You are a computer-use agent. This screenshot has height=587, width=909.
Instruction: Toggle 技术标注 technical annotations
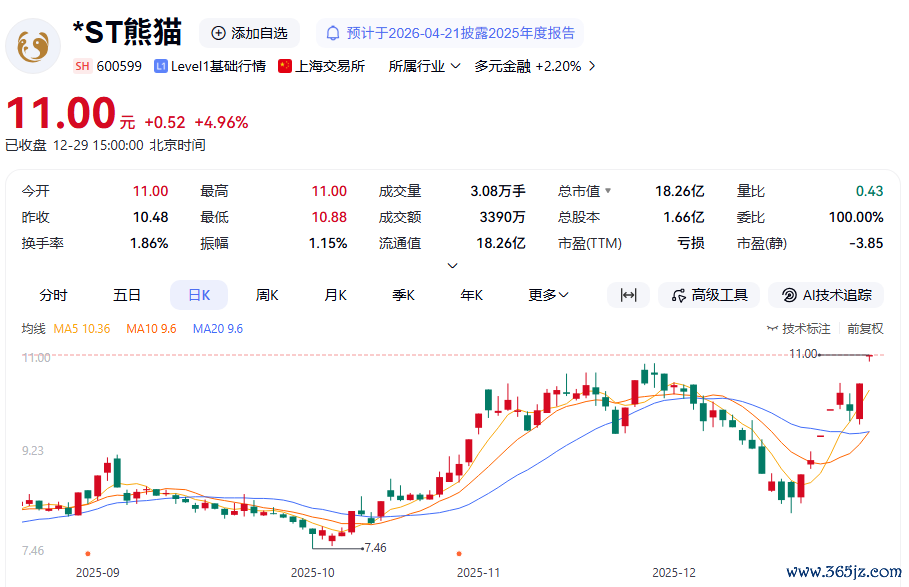(x=799, y=328)
